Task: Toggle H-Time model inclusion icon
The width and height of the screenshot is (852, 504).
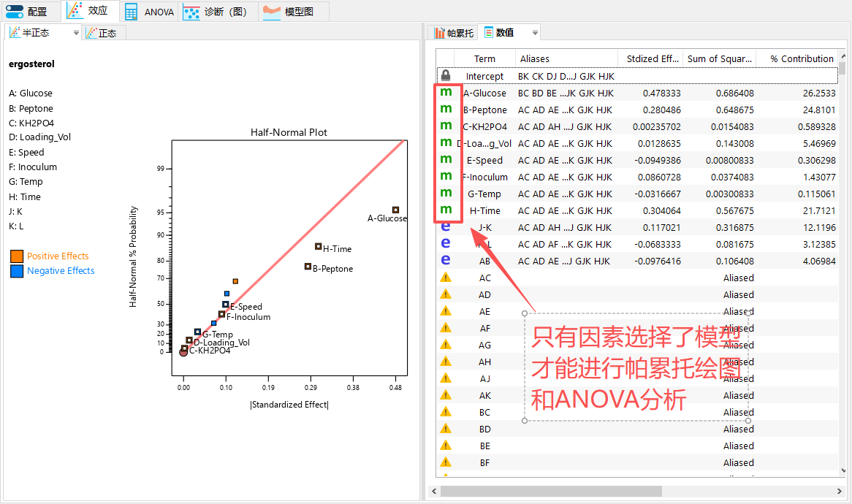Action: 446,210
